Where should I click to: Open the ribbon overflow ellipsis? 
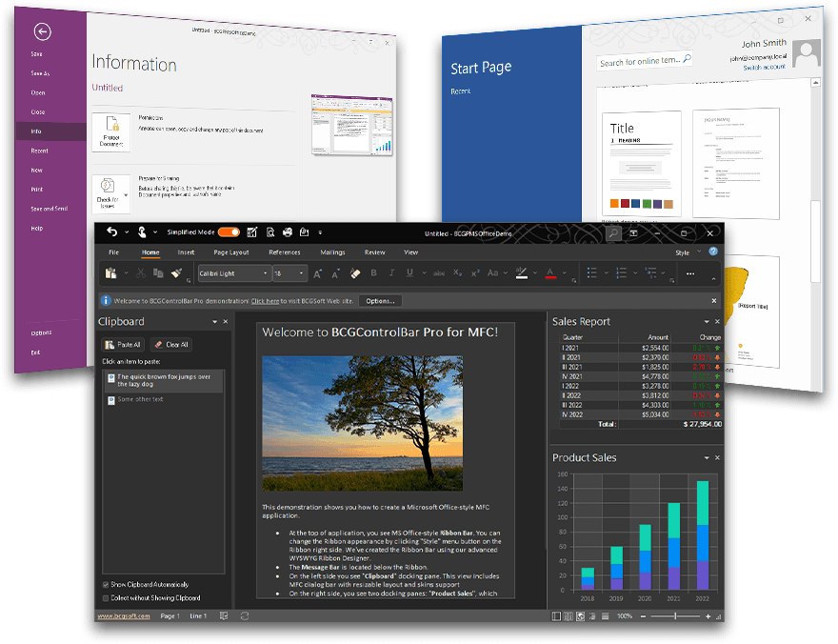[690, 273]
